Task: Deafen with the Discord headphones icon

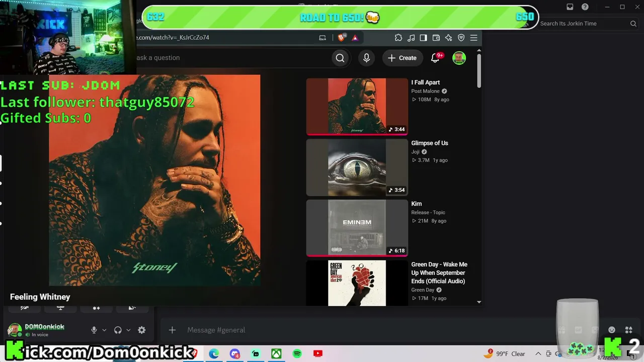Action: [118, 330]
